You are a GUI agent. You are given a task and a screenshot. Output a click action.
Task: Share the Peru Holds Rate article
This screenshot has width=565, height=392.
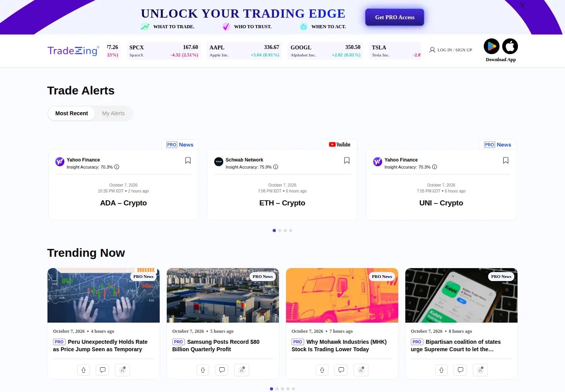(x=84, y=370)
